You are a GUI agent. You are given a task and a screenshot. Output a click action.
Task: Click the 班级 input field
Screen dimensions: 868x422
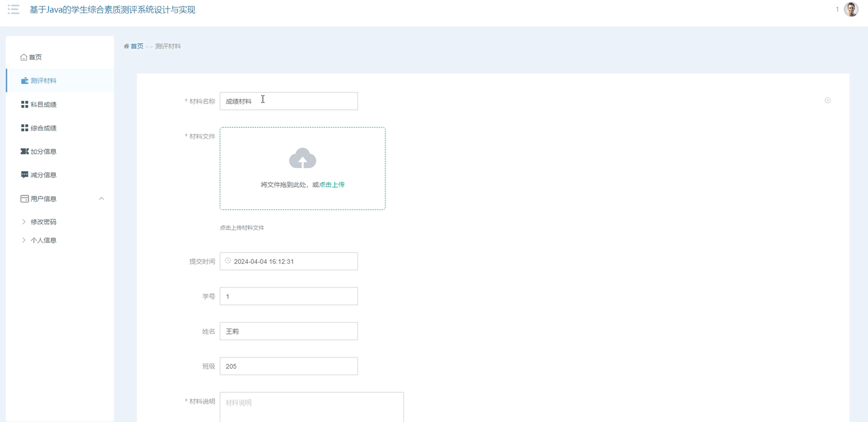click(x=289, y=366)
